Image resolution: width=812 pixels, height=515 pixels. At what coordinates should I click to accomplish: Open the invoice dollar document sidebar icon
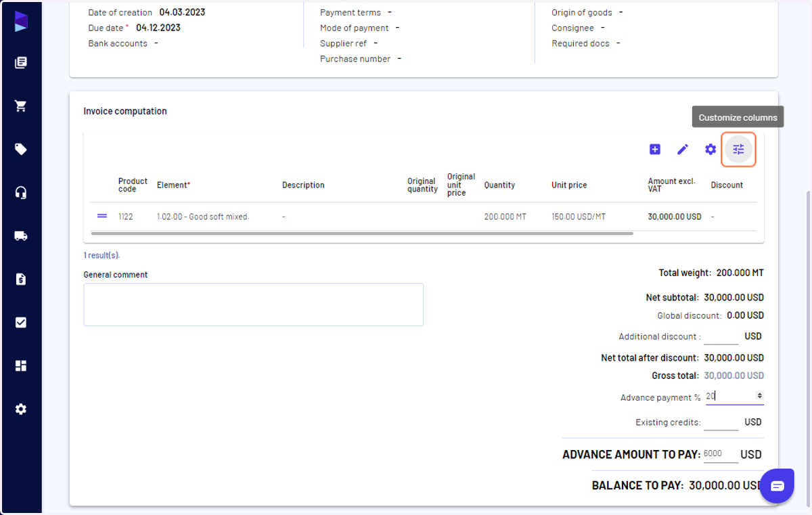click(21, 279)
